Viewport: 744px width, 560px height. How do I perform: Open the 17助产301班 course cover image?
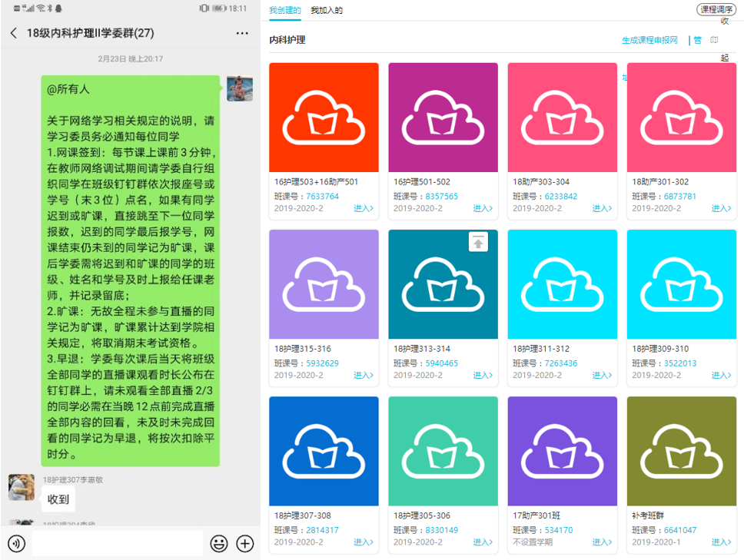tap(562, 451)
